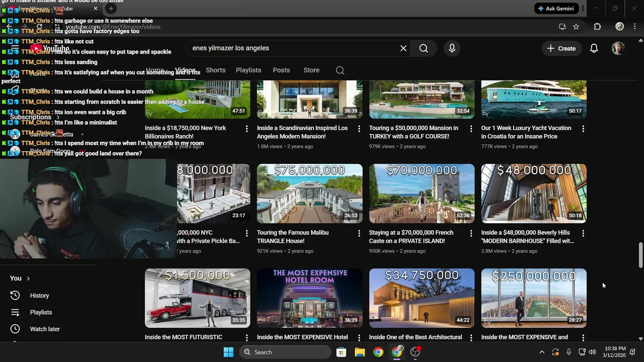The width and height of the screenshot is (644, 362).
Task: Switch to the Store tab
Action: tap(311, 70)
